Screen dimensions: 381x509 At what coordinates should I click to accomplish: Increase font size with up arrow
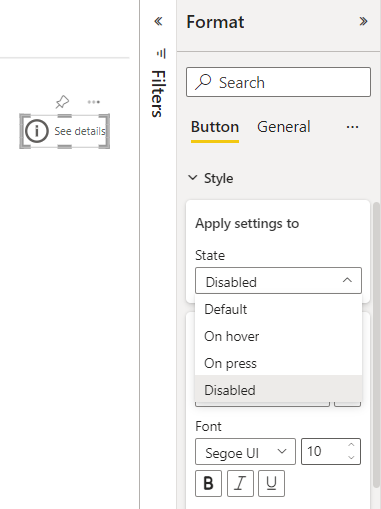tap(351, 445)
